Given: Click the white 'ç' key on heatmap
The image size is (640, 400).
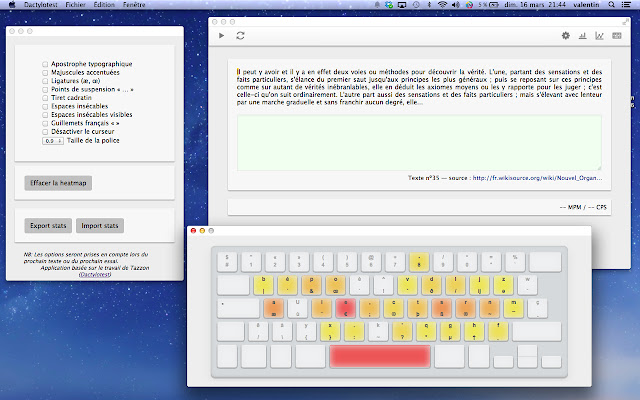Looking at the screenshot, I should pos(537,308).
